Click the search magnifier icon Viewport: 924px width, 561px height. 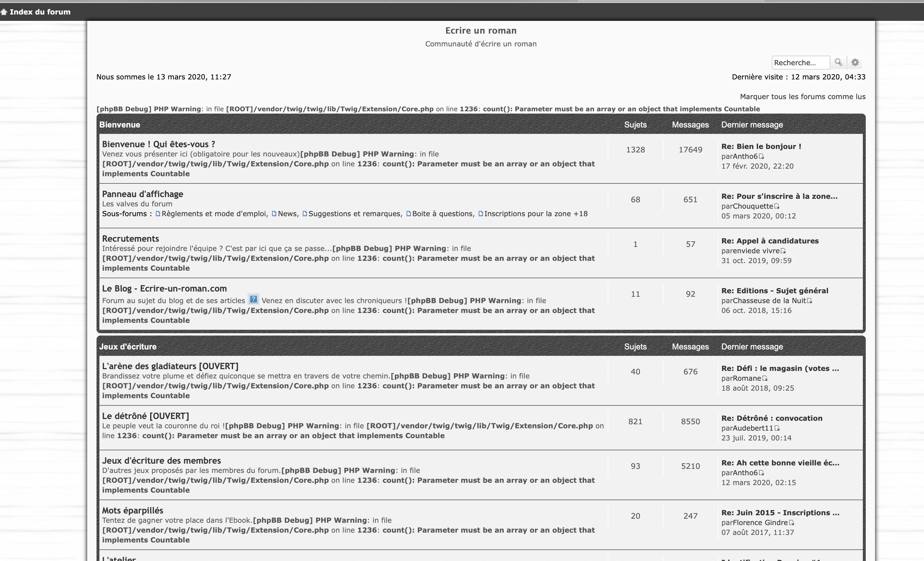[838, 62]
